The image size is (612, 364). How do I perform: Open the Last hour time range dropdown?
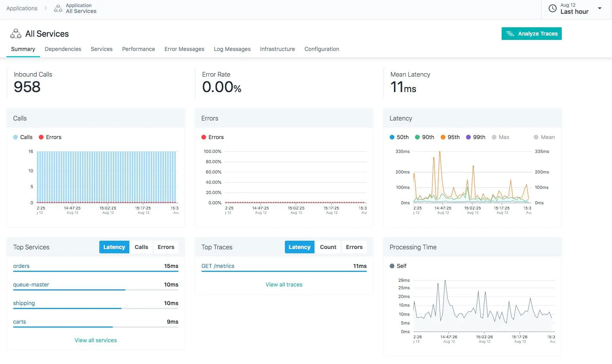599,8
